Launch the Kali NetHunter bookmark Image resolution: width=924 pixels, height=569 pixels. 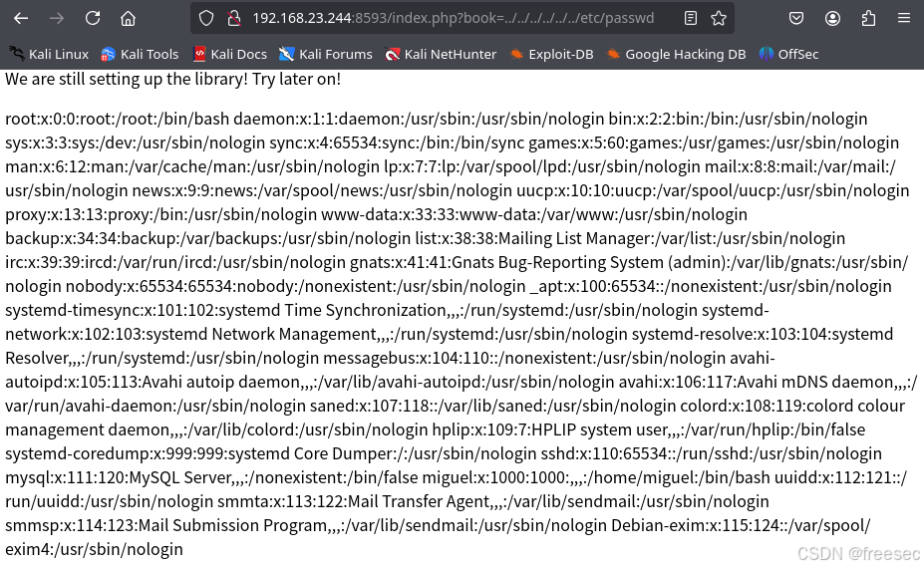click(x=441, y=54)
